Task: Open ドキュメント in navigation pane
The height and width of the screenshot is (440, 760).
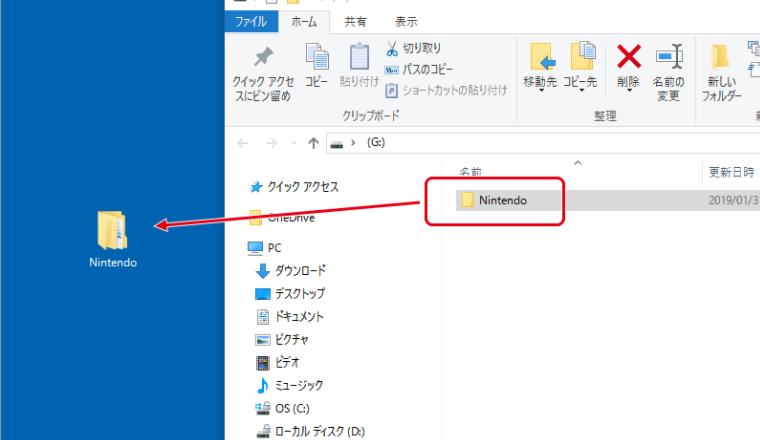Action: pyautogui.click(x=289, y=317)
